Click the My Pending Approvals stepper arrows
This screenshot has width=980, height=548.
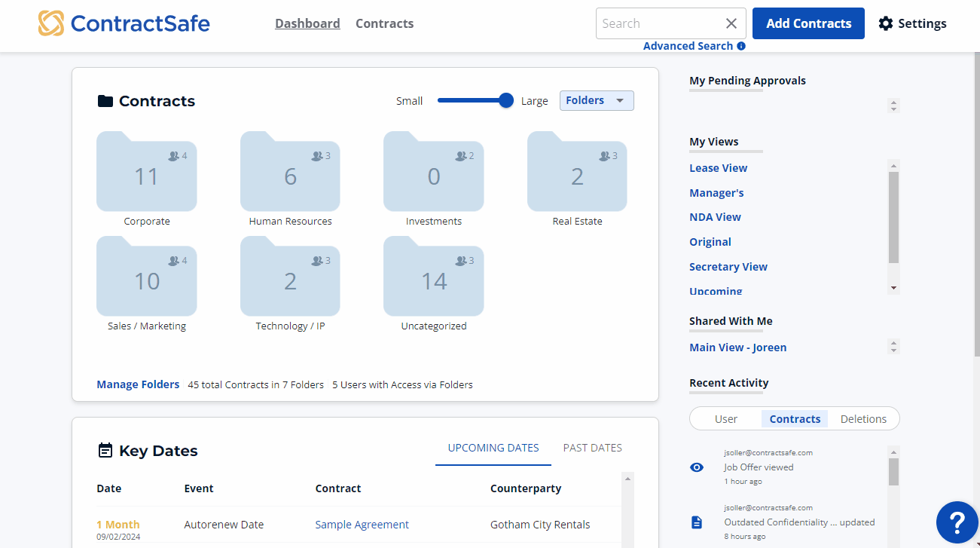coord(893,106)
